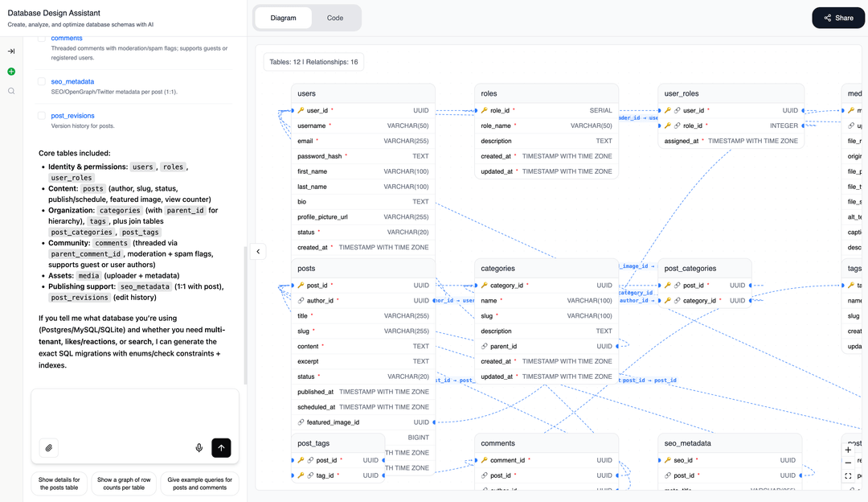Select the post_categories table header
Image resolution: width=868 pixels, height=502 pixels.
click(705, 268)
